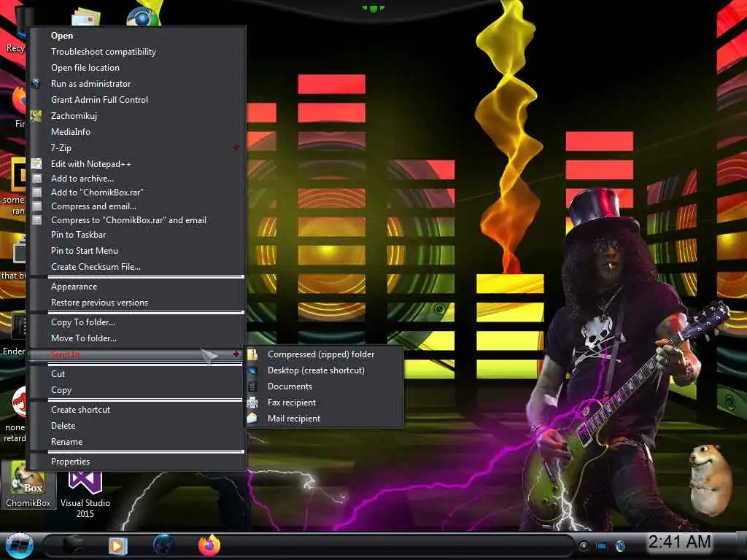Choose Run as administrator

coord(136,84)
